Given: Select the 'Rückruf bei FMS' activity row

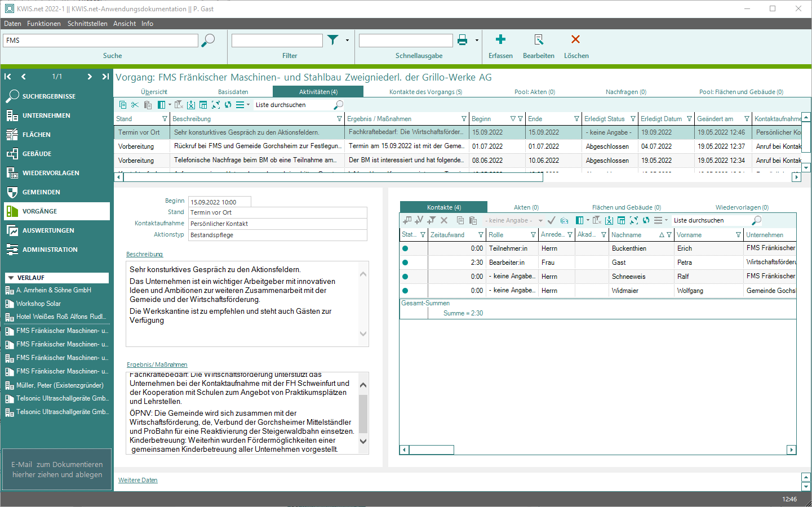Looking at the screenshot, I should (x=459, y=146).
